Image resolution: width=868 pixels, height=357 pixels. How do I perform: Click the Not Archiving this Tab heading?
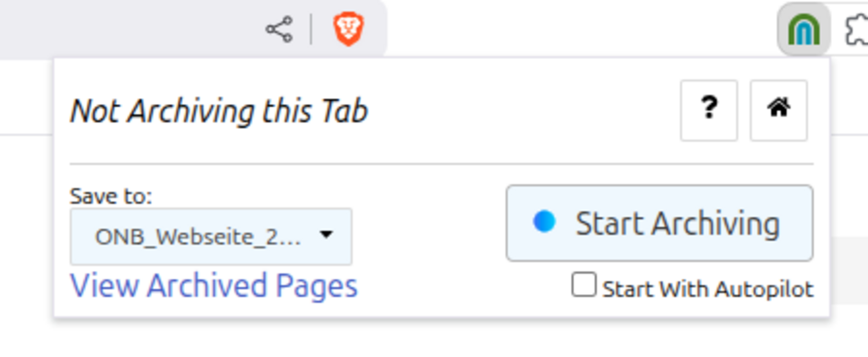coord(219,111)
